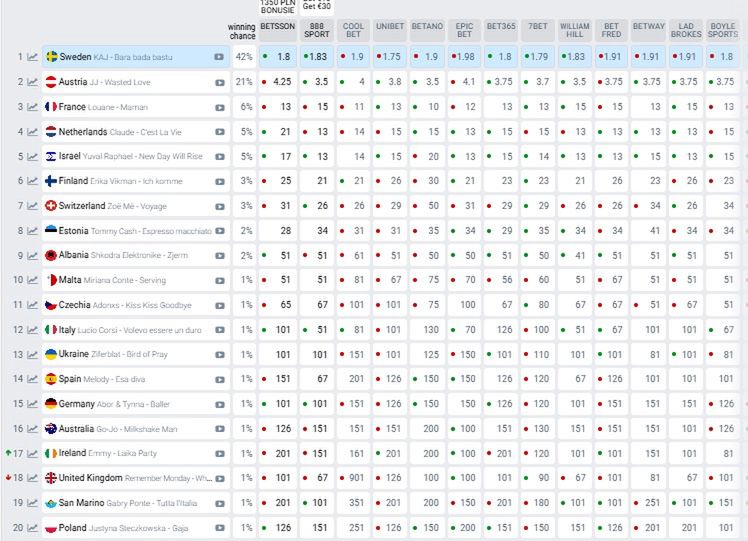Play the video for Israel's entry
Screen dimensions: 748x541
pos(219,156)
